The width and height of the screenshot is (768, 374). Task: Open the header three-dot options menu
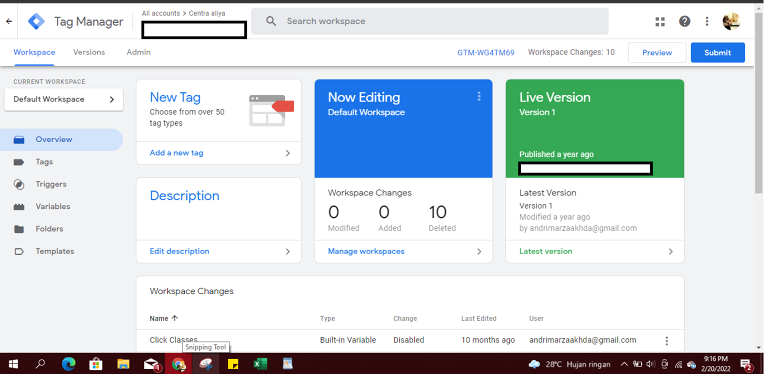[707, 22]
